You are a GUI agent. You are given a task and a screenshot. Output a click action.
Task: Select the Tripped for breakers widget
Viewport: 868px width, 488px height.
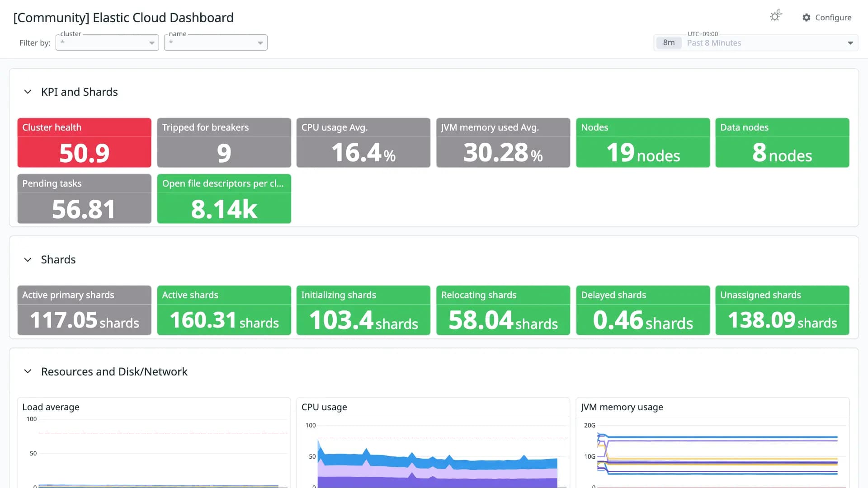coord(224,143)
